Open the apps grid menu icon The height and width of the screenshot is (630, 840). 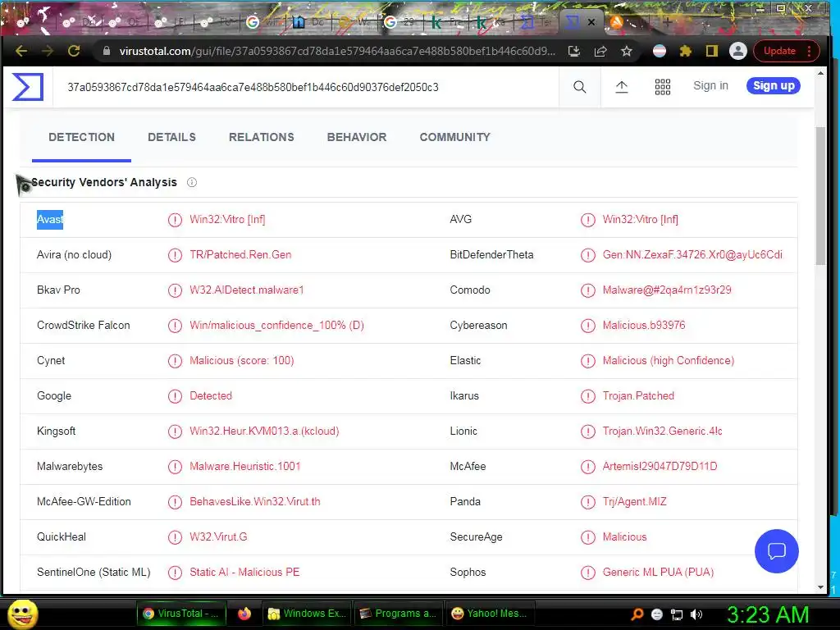point(663,87)
